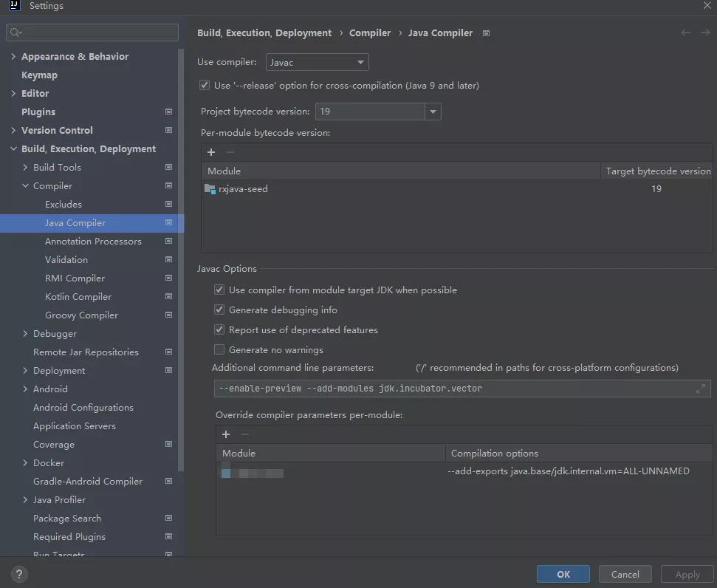Screen dimensions: 717x588
Task: Open Required Plugins settings
Action: coord(69,537)
